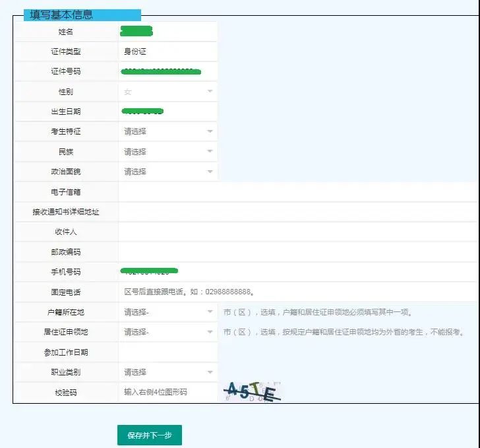
Task: Refresh the captcha image
Action: click(x=253, y=392)
